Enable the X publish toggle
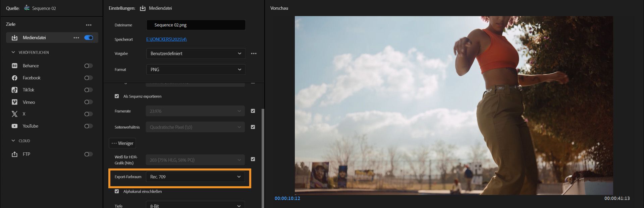This screenshot has width=644, height=208. [89, 114]
